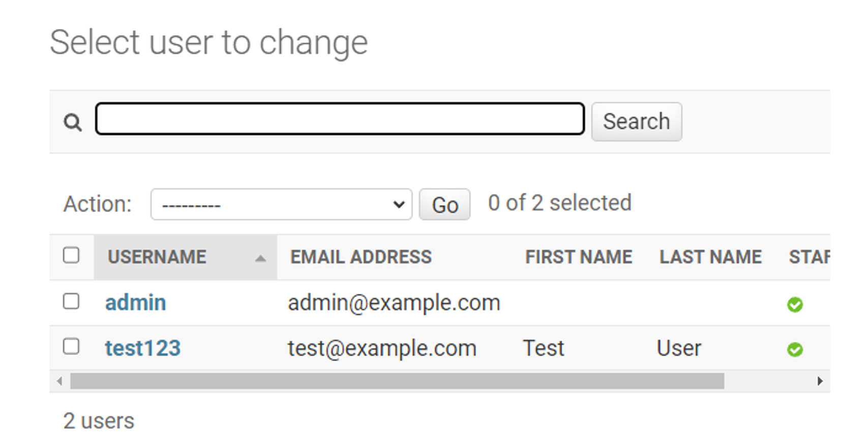868x446 pixels.
Task: Click test123's green staff status icon
Action: [795, 350]
